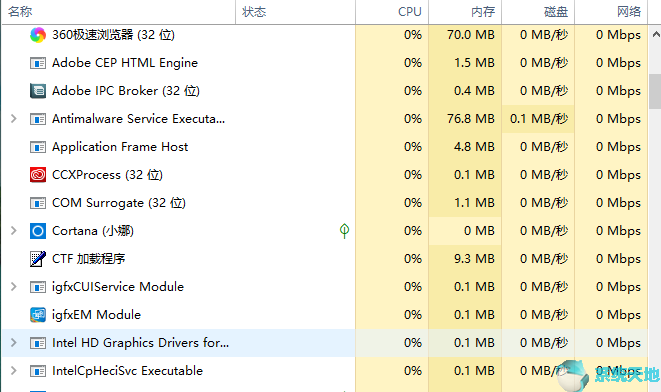This screenshot has width=661, height=392.
Task: Select the CCXProcess (32 位) row
Action: pyautogui.click(x=325, y=175)
